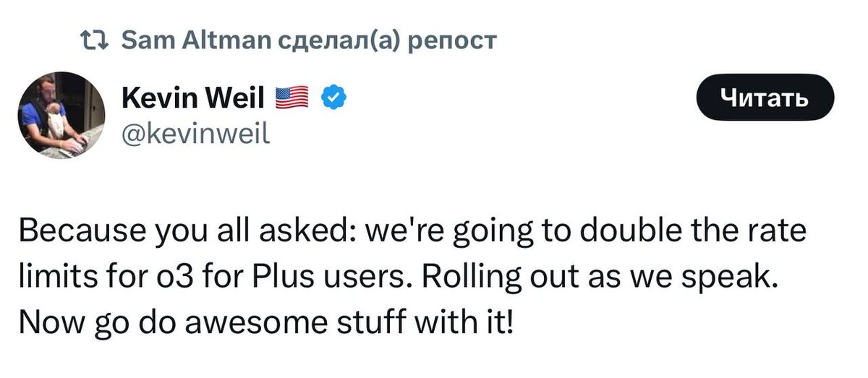Click the blue verified checkmark badge

(332, 98)
